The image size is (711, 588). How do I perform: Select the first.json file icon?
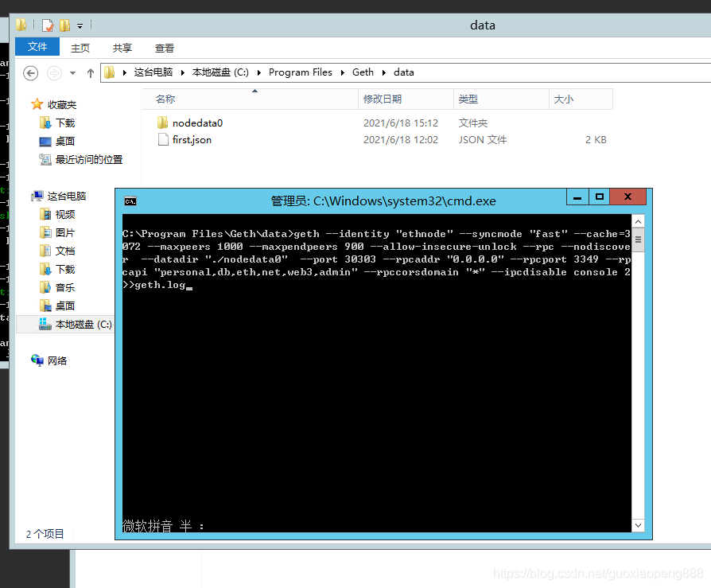(x=163, y=139)
